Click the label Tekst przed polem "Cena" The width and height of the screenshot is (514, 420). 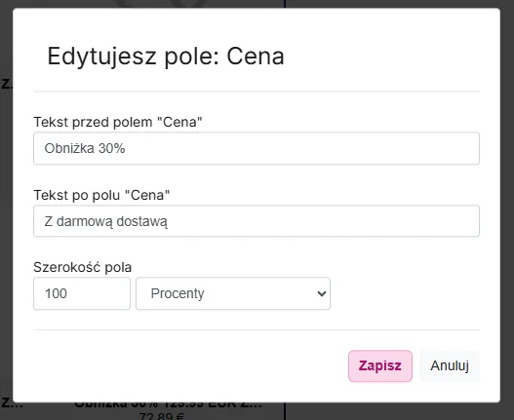[x=118, y=122]
